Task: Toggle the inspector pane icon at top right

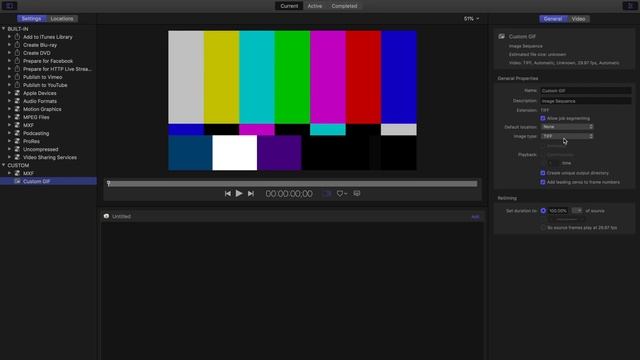Action: click(x=630, y=6)
